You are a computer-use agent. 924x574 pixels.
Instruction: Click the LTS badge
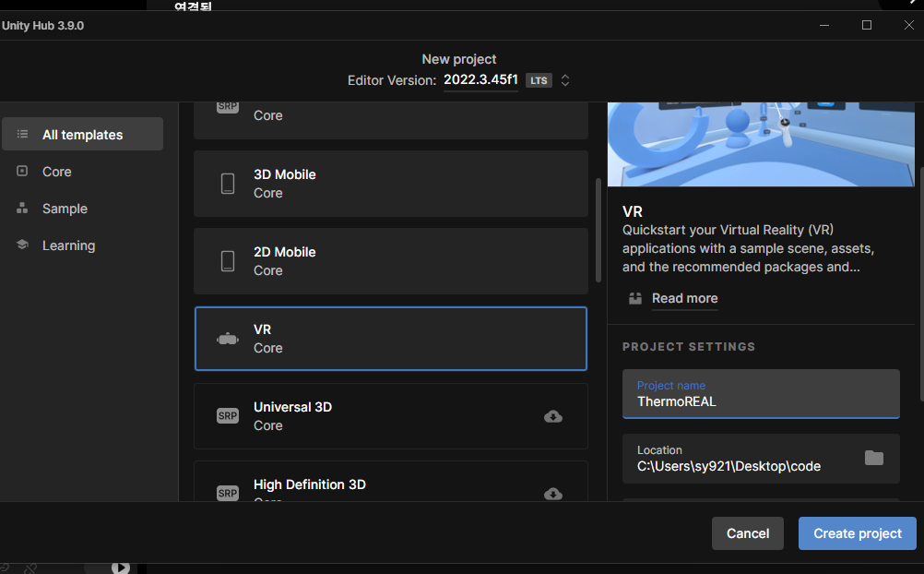pyautogui.click(x=539, y=81)
